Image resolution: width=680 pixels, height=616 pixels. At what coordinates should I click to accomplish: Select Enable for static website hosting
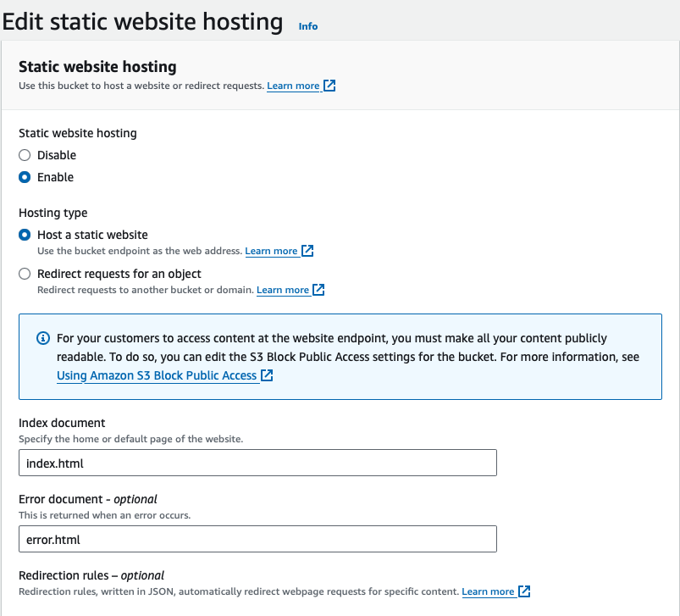tap(25, 177)
